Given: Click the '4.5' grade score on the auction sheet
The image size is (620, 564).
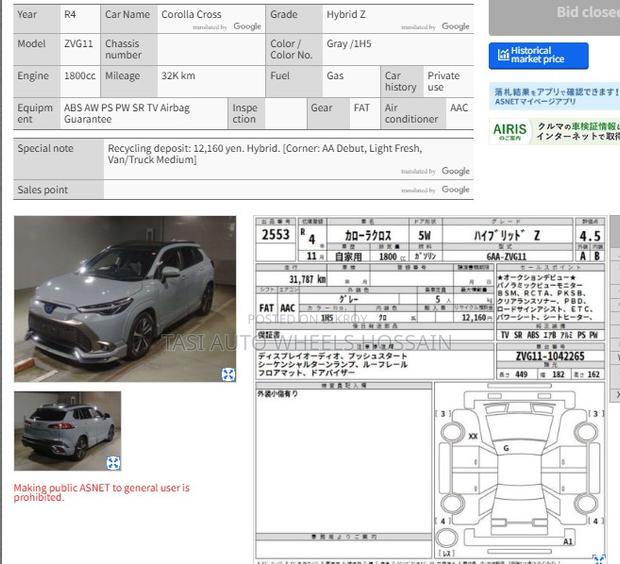Looking at the screenshot, I should pos(590,236).
